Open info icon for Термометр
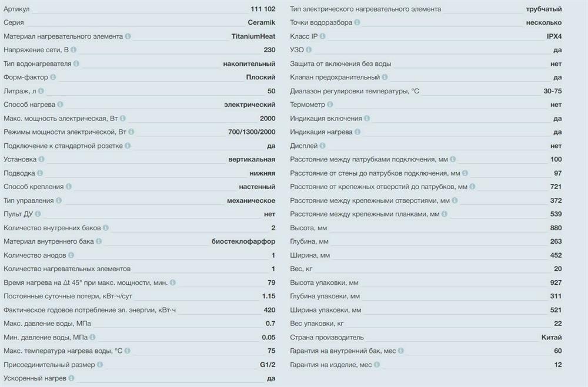The width and height of the screenshot is (588, 387). (330, 105)
